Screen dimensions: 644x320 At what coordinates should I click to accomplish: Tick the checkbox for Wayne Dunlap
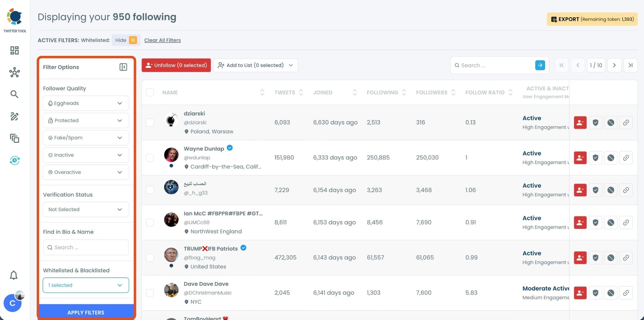tap(150, 158)
